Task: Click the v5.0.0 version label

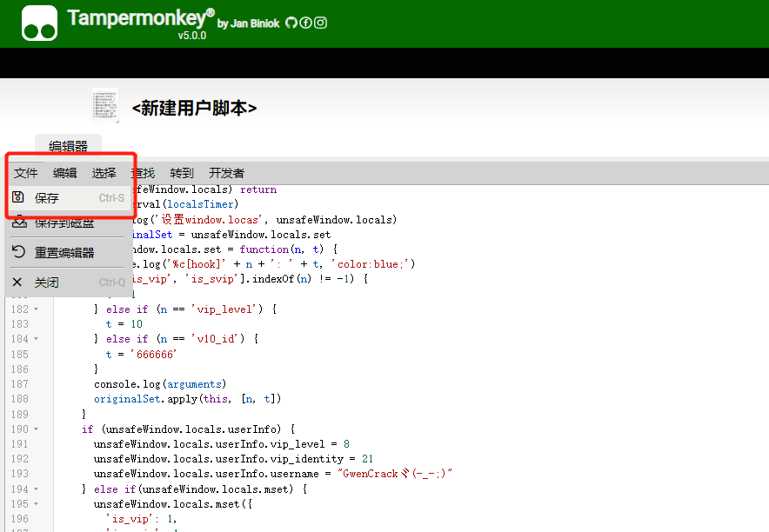Action: point(191,36)
